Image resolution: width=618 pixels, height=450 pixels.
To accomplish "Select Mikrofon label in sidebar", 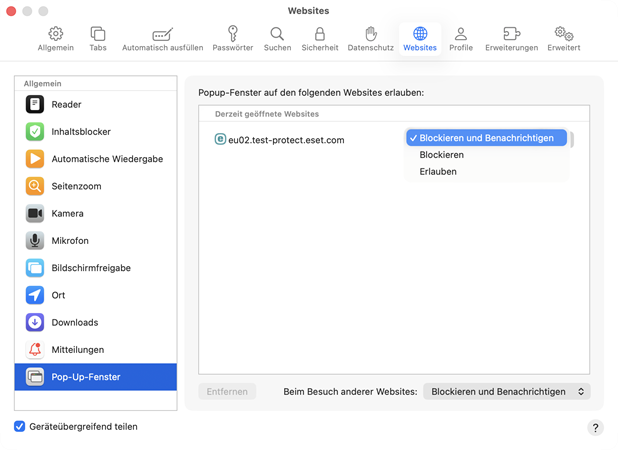I will tap(70, 240).
